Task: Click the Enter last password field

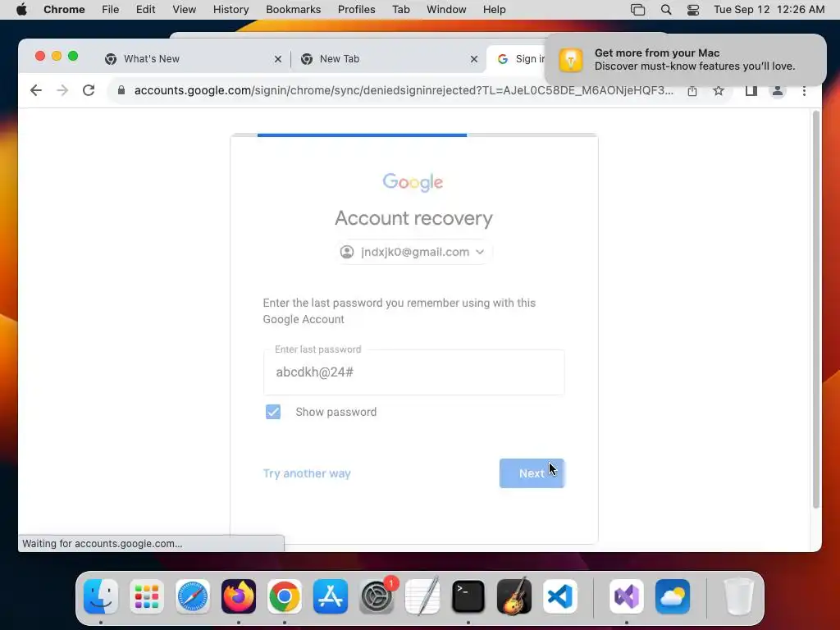Action: click(x=413, y=372)
